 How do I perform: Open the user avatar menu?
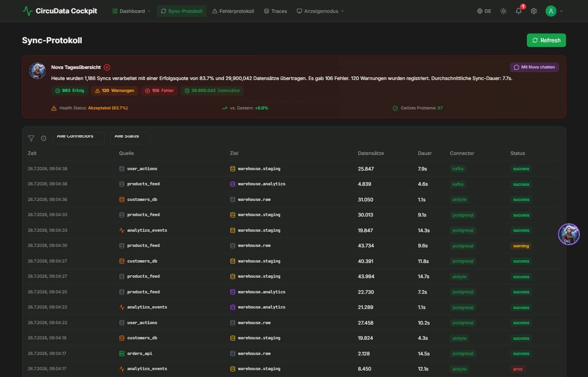(554, 11)
